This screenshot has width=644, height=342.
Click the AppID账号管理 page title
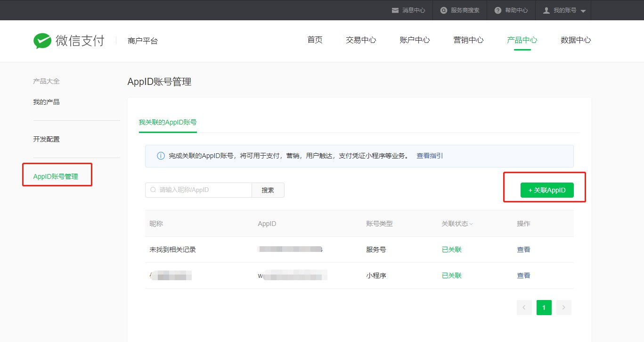[159, 82]
